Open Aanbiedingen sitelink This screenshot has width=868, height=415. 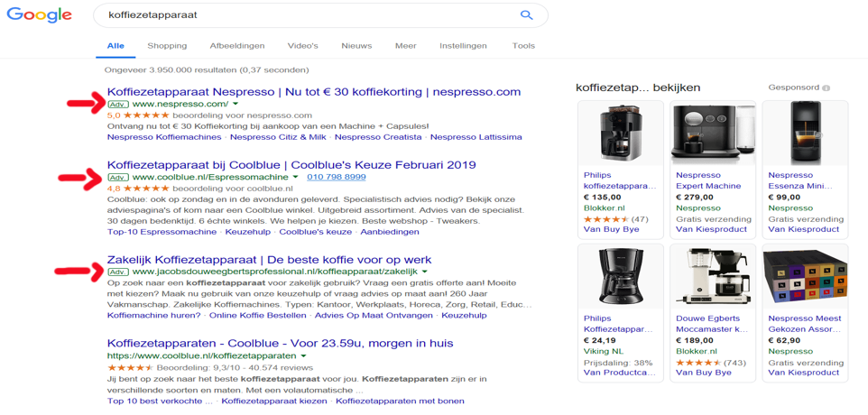pos(390,232)
